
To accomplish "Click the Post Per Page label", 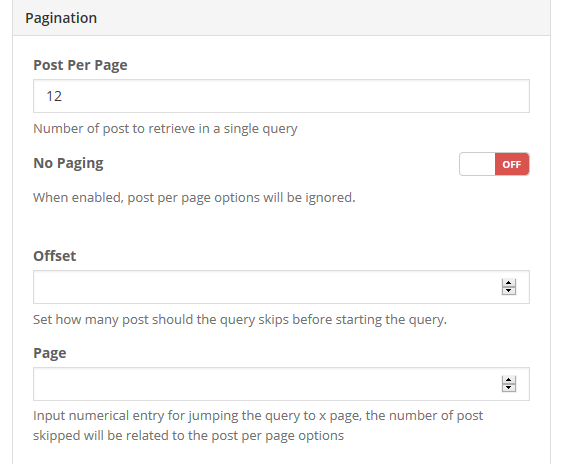I will (80, 65).
